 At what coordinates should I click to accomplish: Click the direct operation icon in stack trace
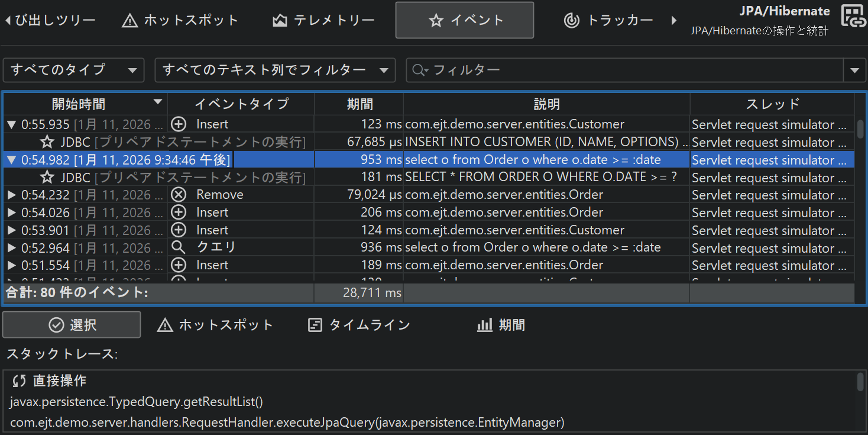tap(20, 381)
